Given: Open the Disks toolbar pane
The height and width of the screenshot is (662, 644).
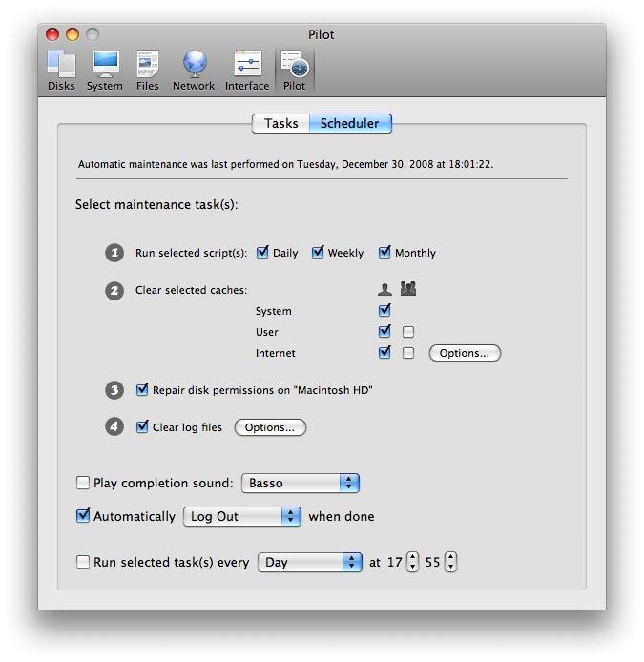Looking at the screenshot, I should pyautogui.click(x=61, y=71).
